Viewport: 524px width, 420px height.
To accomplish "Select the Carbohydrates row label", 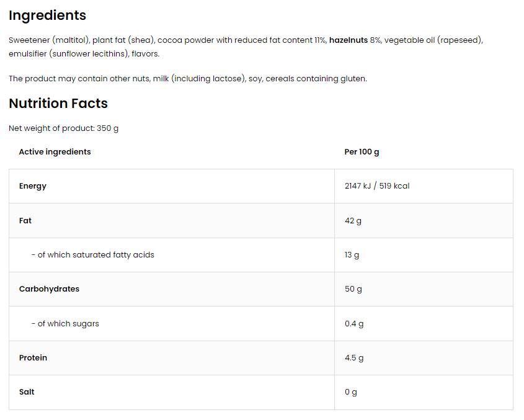I will click(49, 289).
